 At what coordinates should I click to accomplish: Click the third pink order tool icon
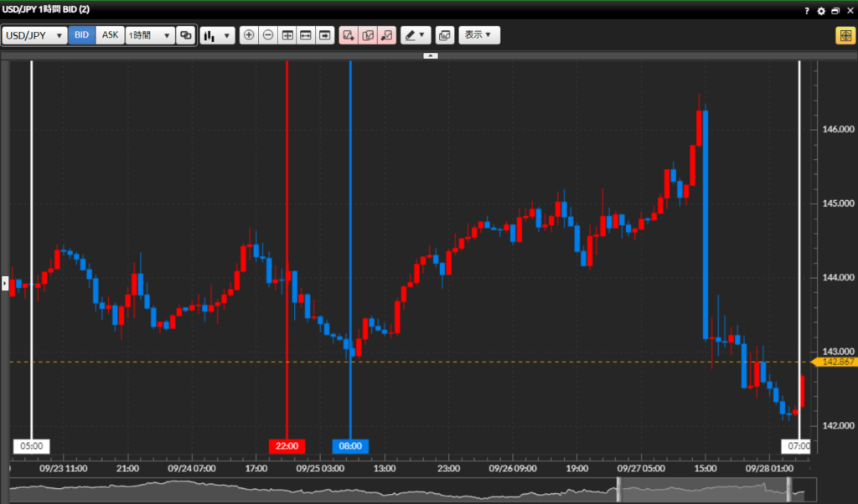tap(386, 35)
